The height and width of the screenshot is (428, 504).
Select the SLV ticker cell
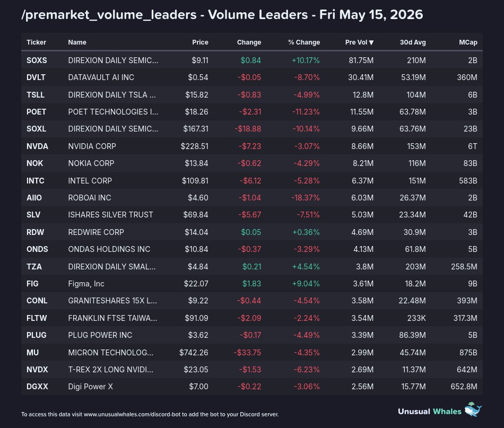pos(33,215)
